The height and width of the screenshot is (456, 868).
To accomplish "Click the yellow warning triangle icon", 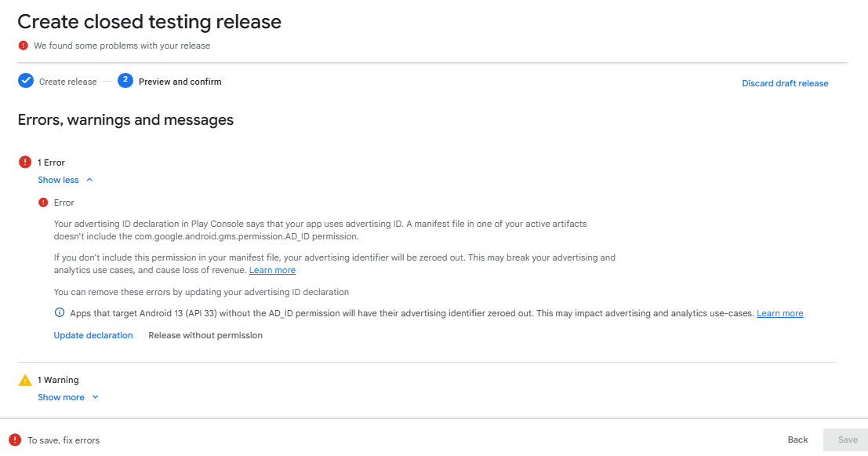I will click(25, 380).
